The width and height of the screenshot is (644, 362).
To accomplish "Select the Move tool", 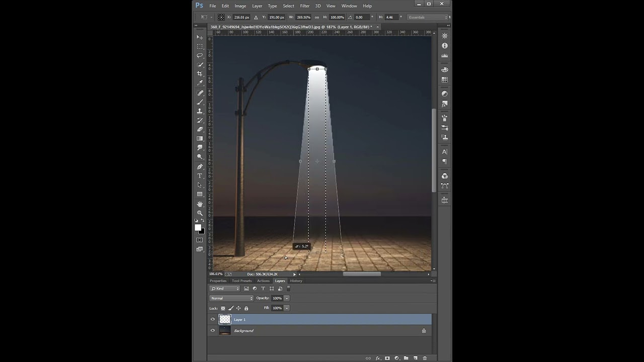I will (200, 38).
